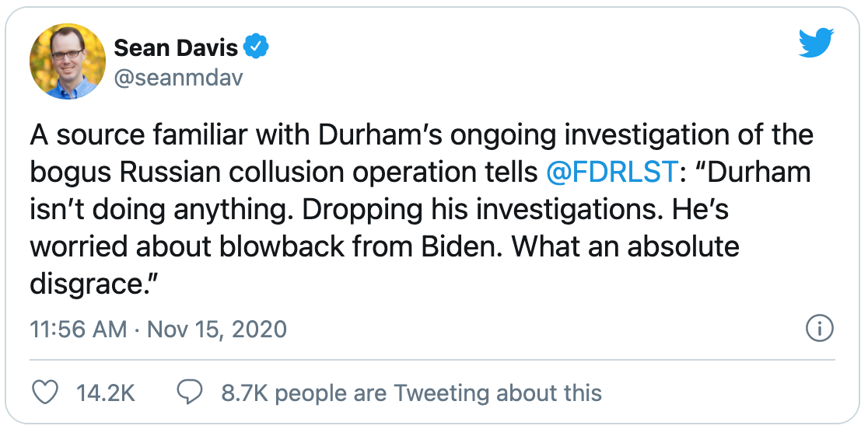This screenshot has width=868, height=429.
Task: Click the Sean Davis display name
Action: click(x=176, y=47)
